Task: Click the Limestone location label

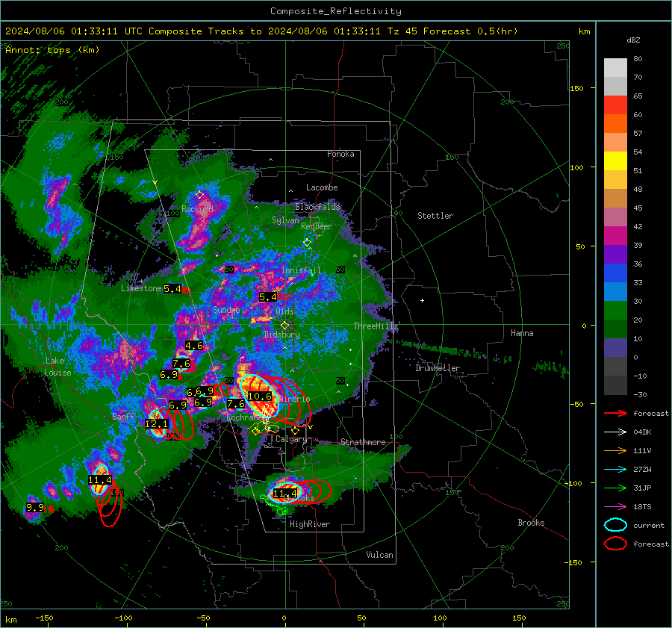Action: 141,288
